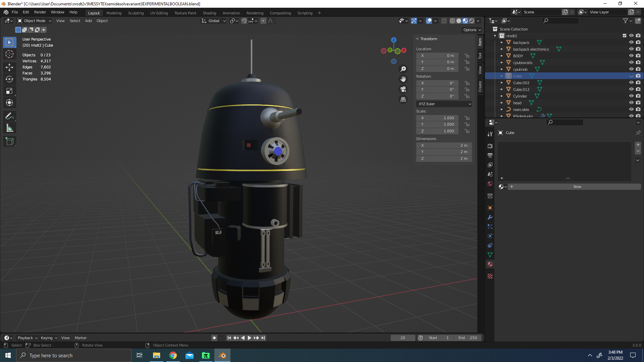Hide the backpack object in outliner
This screenshot has width=644, height=362.
pyautogui.click(x=631, y=42)
